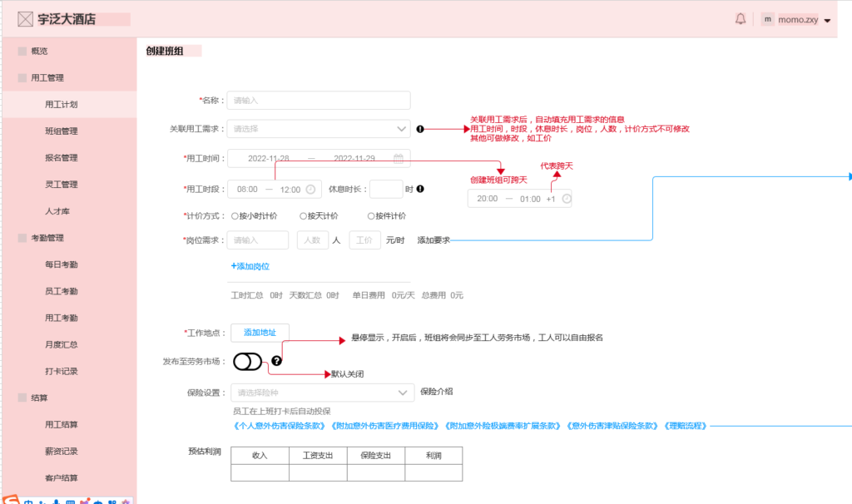The width and height of the screenshot is (852, 504).
Task: Open 每日考勤 page
Action: 61,264
